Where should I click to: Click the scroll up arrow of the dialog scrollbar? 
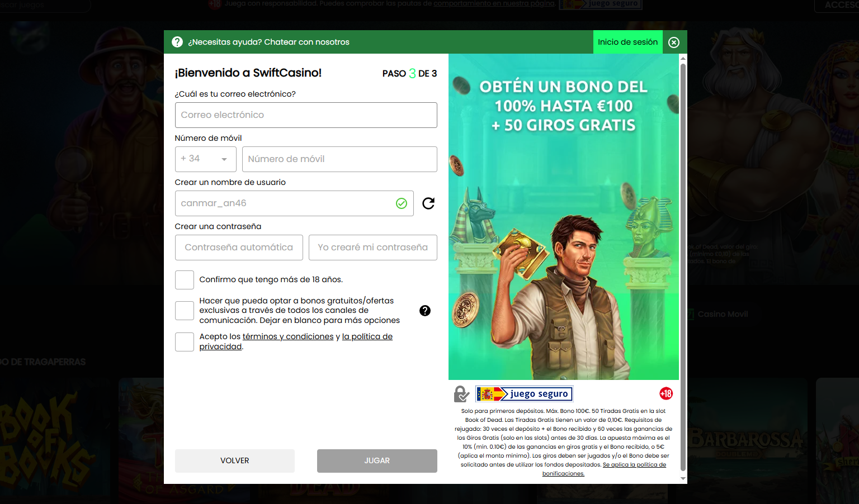coord(683,58)
